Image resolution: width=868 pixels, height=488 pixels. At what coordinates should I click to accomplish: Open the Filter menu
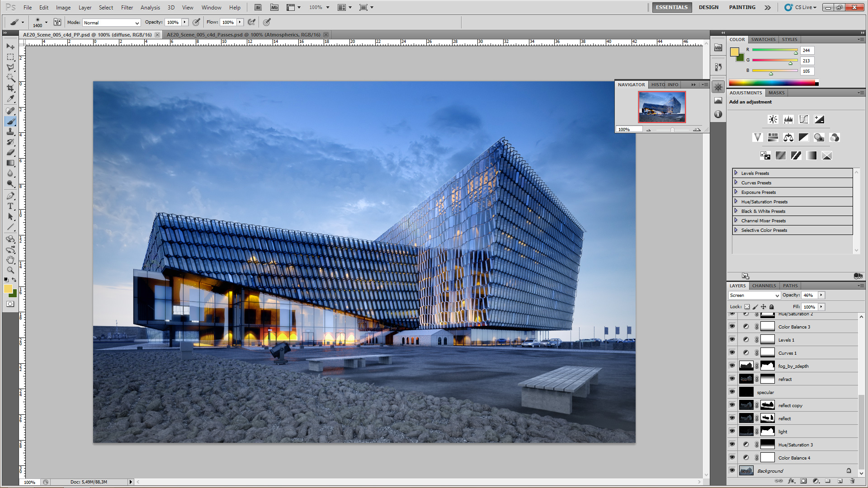coord(127,8)
